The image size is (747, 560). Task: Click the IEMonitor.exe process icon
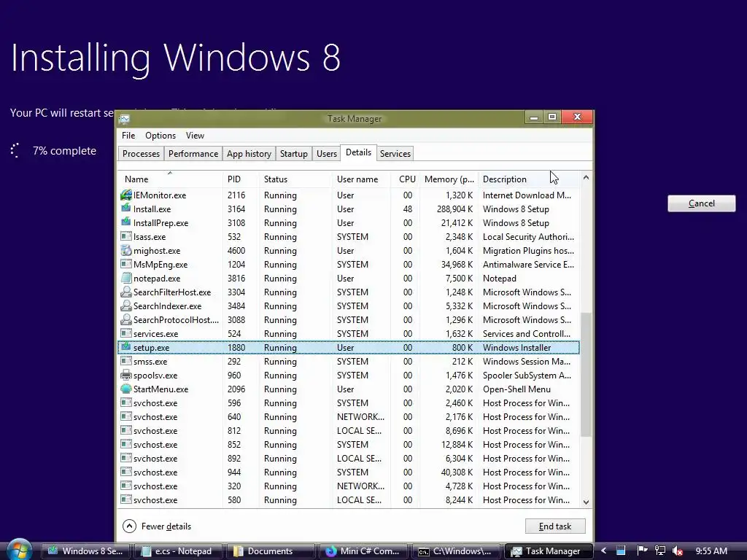click(126, 195)
